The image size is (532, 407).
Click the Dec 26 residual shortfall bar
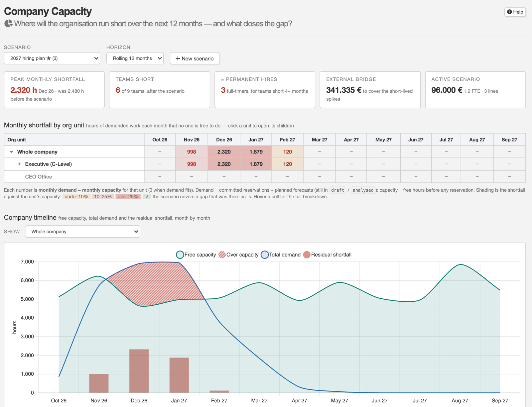pos(139,371)
